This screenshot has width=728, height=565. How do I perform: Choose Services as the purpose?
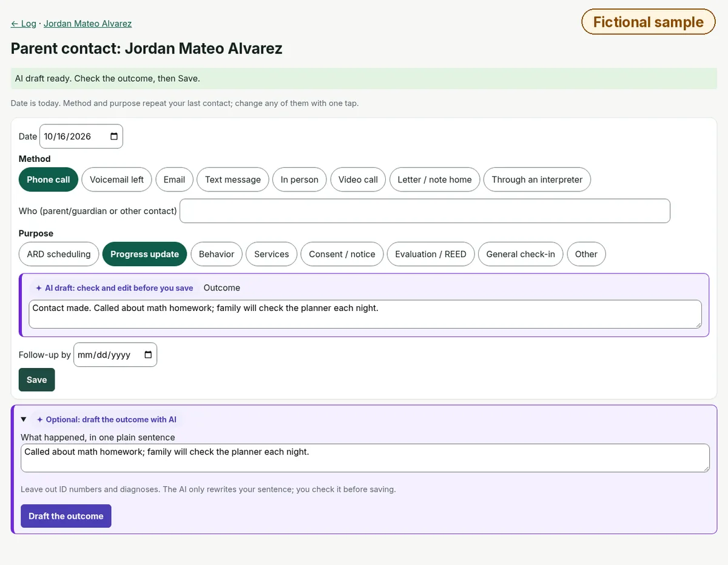[x=271, y=254]
